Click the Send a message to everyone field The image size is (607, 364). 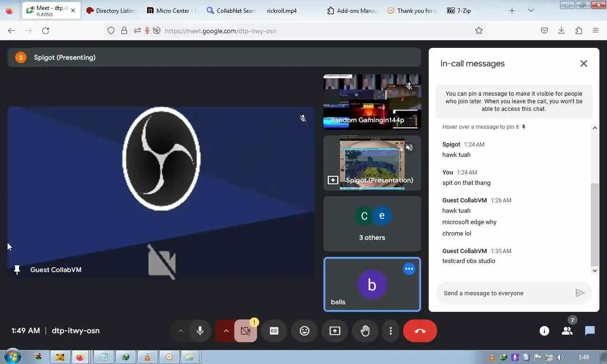pyautogui.click(x=506, y=293)
